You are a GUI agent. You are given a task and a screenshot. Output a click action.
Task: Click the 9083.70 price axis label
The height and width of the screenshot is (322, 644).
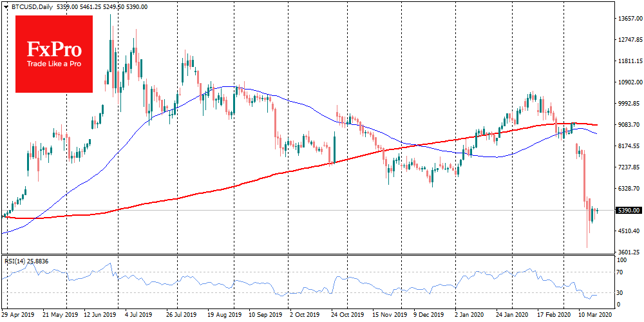(x=628, y=125)
